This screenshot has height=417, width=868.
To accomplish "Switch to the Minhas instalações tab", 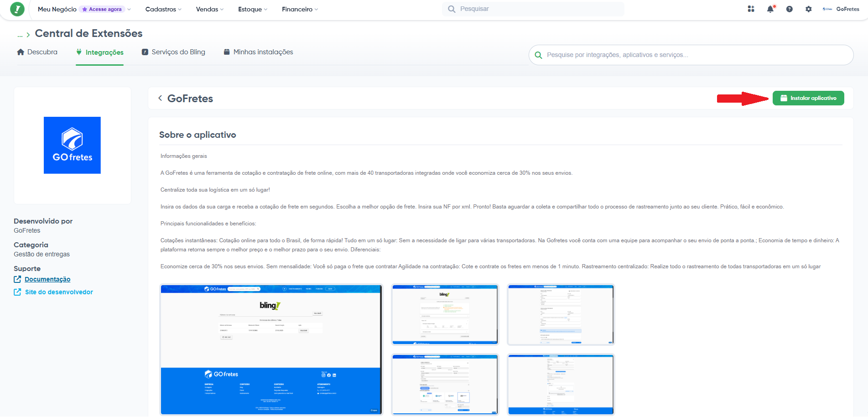I will point(258,52).
